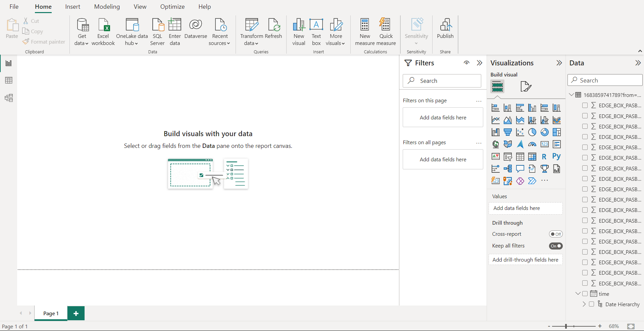
Task: Choose the Line chart visualization
Action: (x=495, y=120)
